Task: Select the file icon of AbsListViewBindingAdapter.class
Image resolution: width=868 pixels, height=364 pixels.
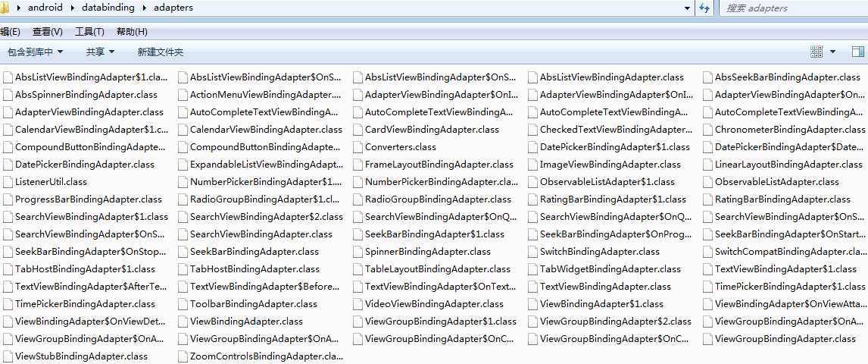Action: 532,77
